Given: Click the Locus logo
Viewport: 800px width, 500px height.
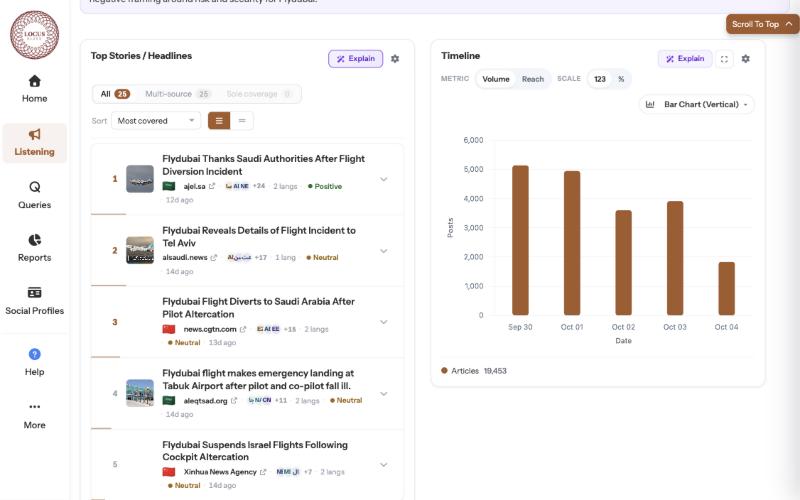Looking at the screenshot, I should pos(34,35).
